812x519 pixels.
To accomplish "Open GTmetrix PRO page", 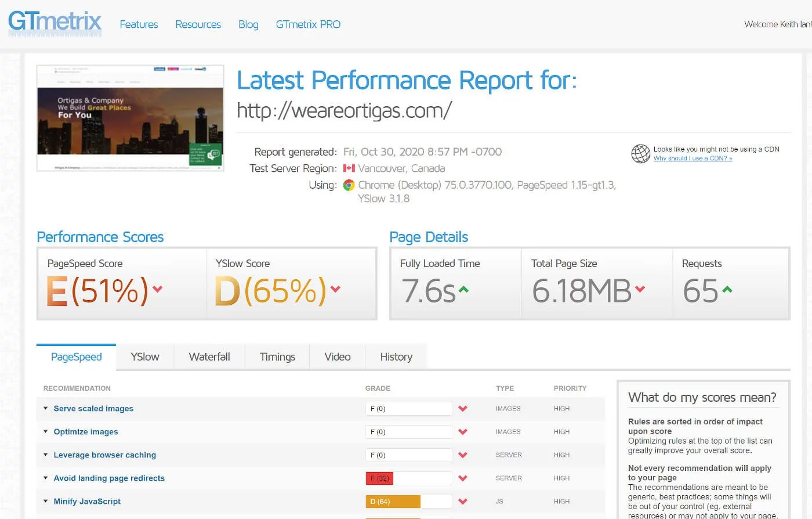I will (308, 24).
